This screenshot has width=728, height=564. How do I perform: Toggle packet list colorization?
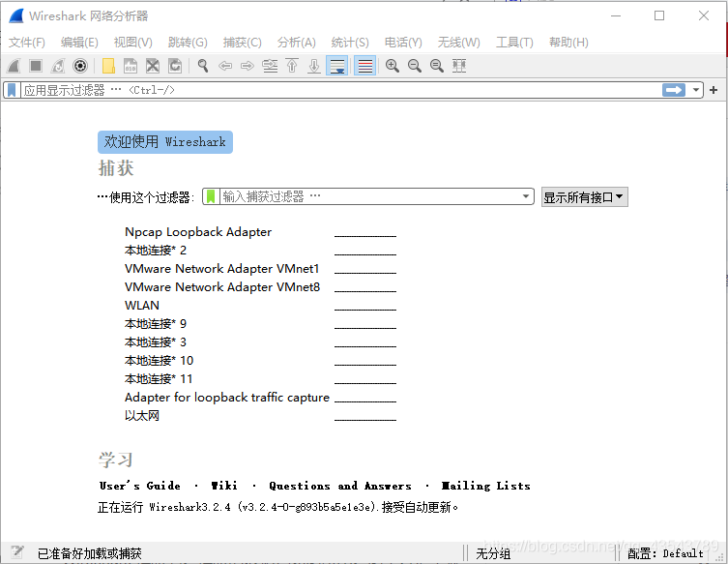[x=364, y=66]
